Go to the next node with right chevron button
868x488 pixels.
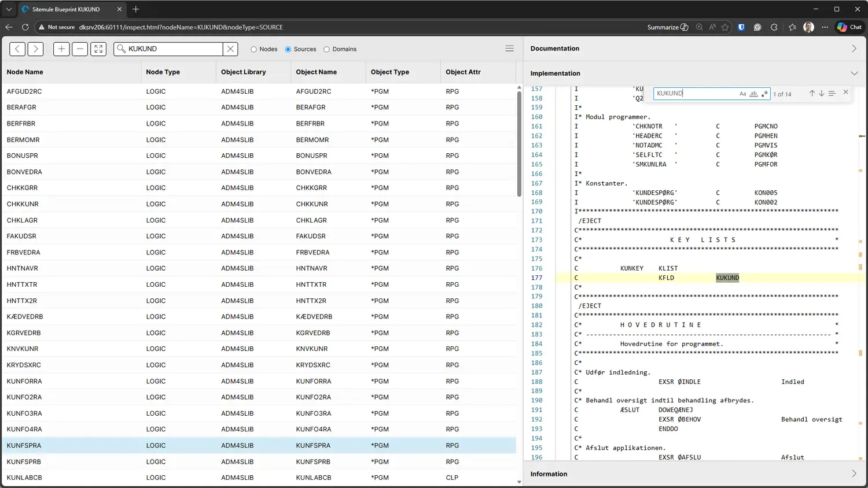click(36, 49)
